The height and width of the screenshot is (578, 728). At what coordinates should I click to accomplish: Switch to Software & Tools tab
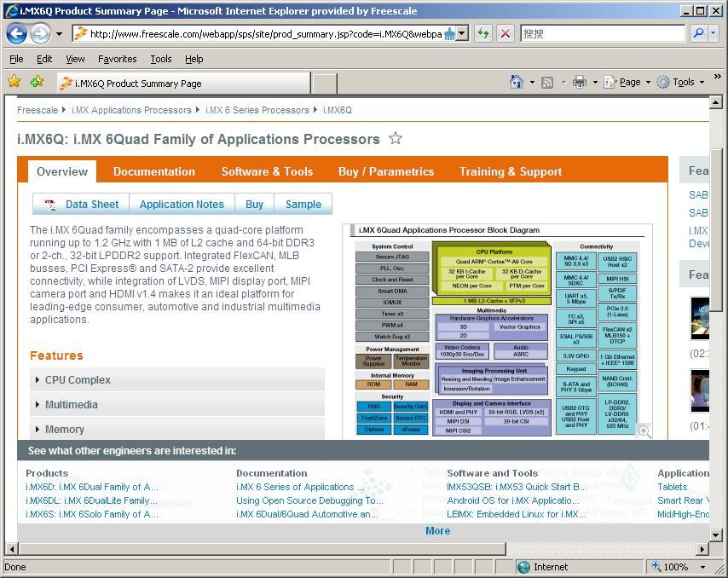click(x=267, y=171)
